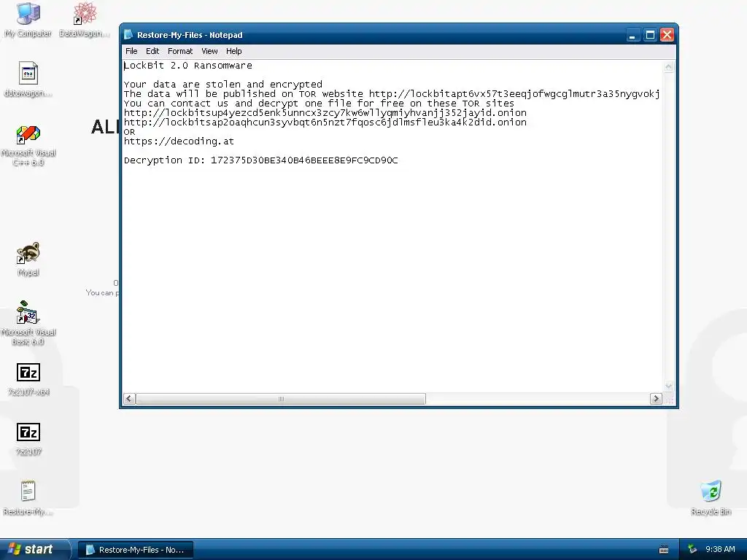The width and height of the screenshot is (747, 560).
Task: Click the vertical scrollbar up arrow
Action: click(668, 67)
